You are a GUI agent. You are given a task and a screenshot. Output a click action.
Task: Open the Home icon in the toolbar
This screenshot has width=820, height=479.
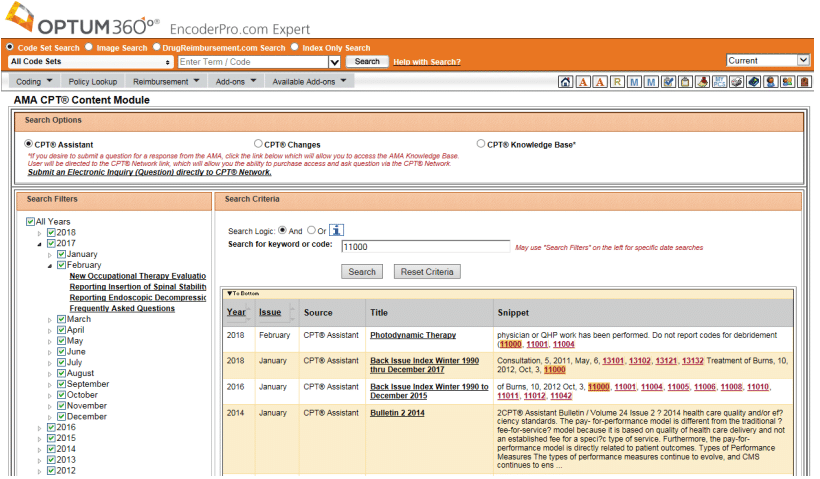(x=565, y=82)
